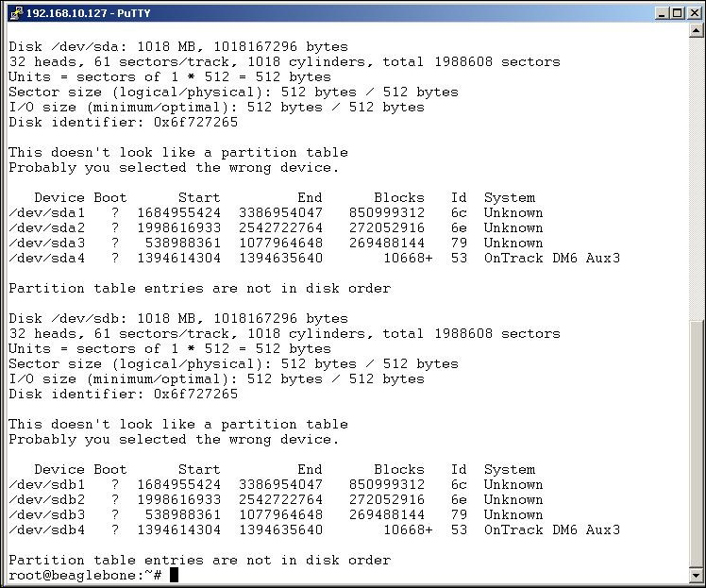Click end value 2542722764 in sdb2 row
Image resolution: width=706 pixels, height=588 pixels.
pos(280,500)
